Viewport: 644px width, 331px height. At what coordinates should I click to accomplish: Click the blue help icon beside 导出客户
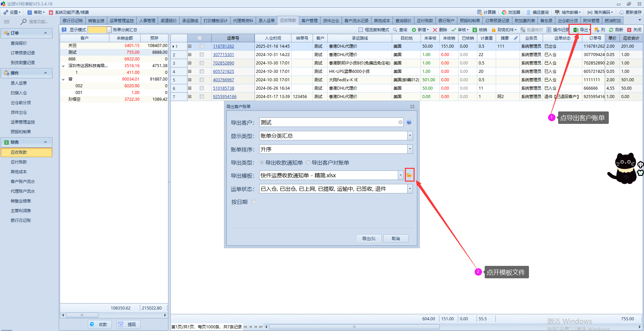tap(409, 123)
